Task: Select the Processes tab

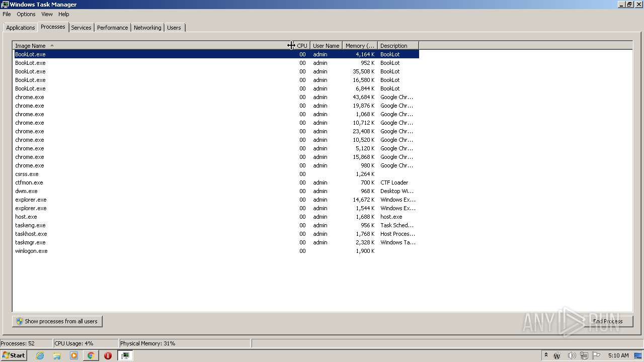Action: (53, 27)
